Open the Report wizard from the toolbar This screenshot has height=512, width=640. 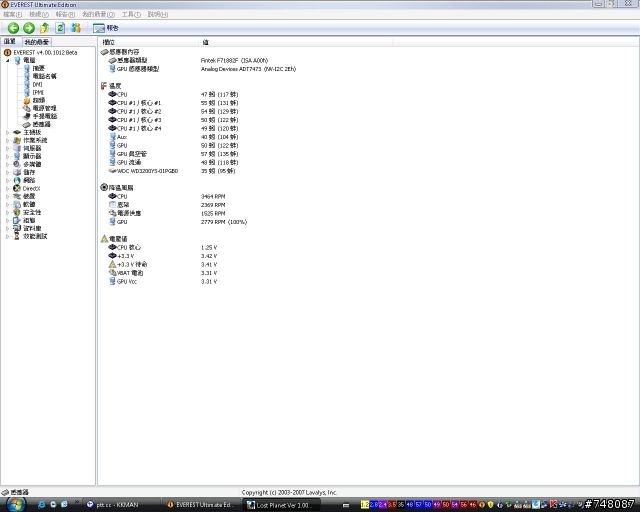[x=105, y=28]
